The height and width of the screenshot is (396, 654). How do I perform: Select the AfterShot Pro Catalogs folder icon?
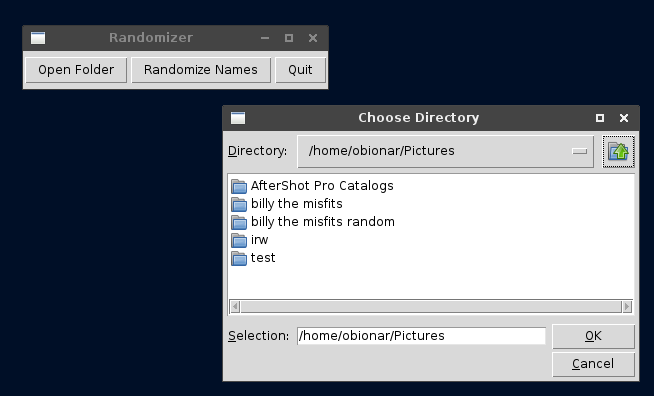(239, 186)
